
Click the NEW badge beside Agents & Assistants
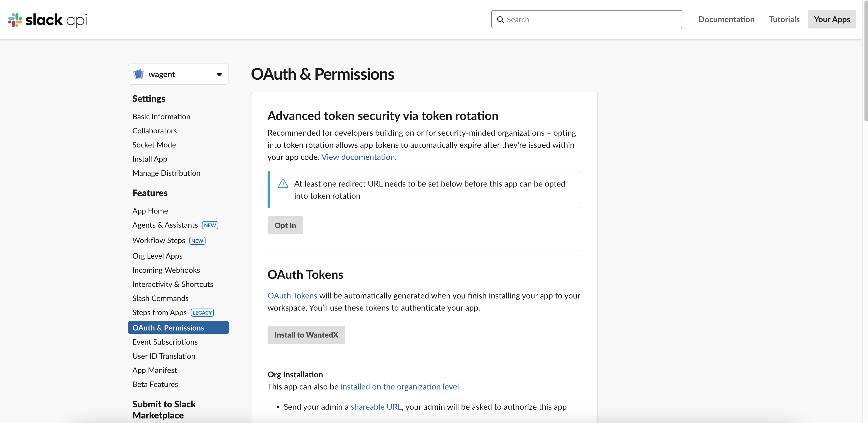click(x=210, y=225)
